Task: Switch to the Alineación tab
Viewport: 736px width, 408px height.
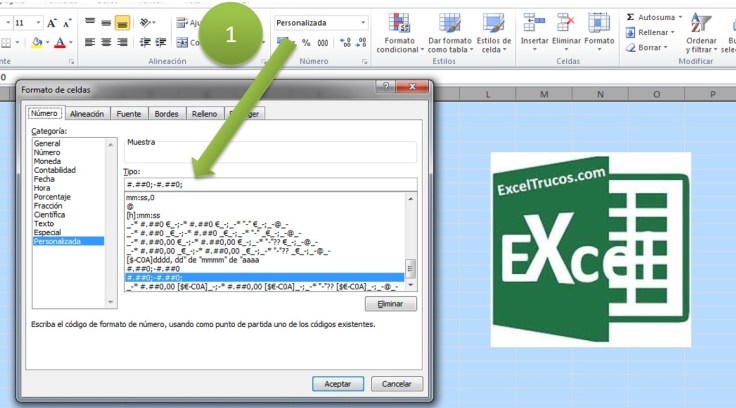Action: [87, 114]
